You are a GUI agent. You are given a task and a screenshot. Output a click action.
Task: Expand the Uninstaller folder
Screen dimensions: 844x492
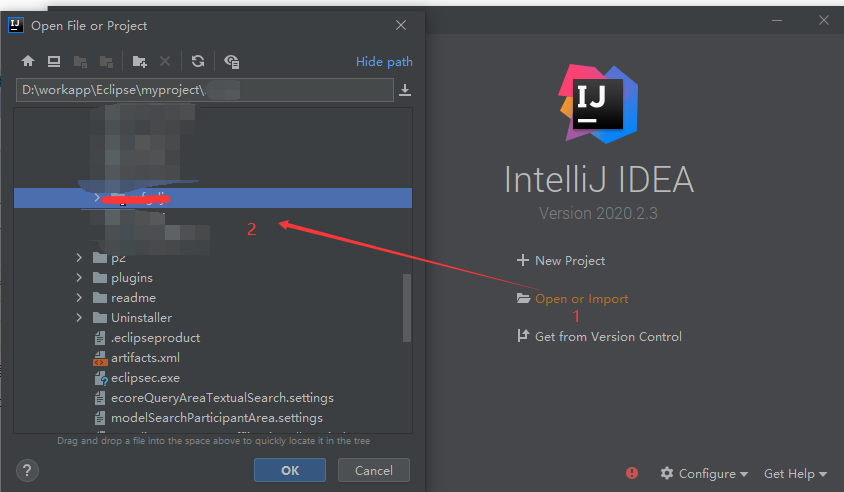79,318
